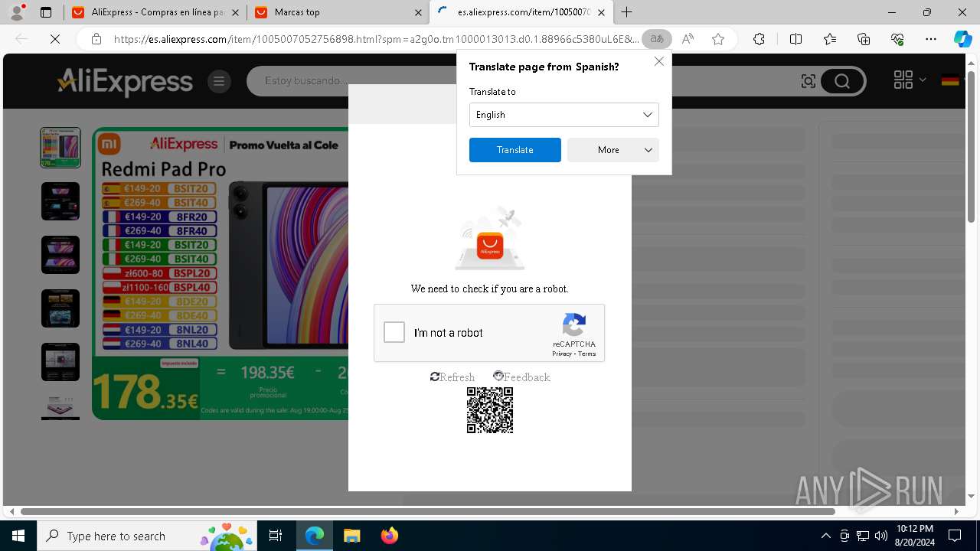Launch Firefox from taskbar
Viewport: 980px width, 551px height.
[x=389, y=536]
